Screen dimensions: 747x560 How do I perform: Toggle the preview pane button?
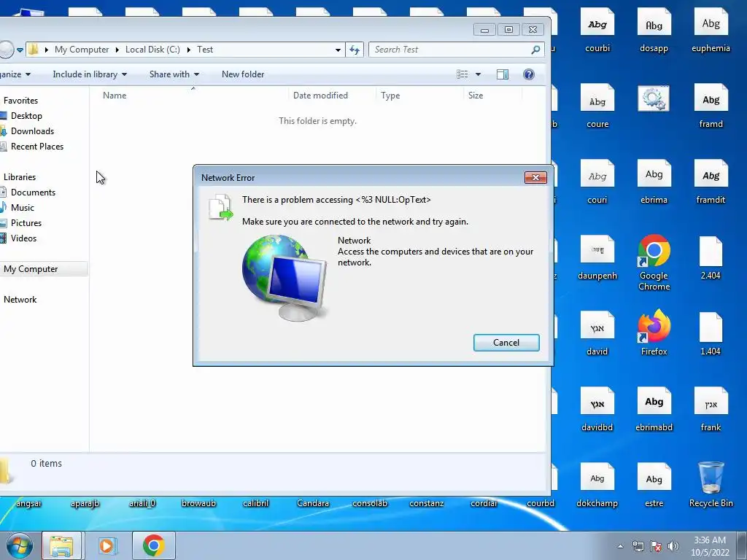[503, 74]
